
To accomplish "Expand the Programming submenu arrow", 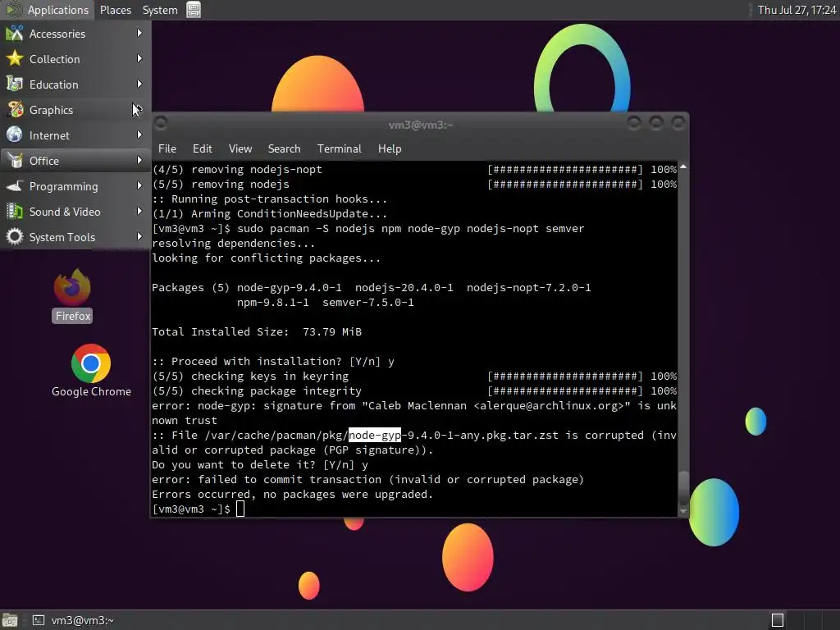I will tap(139, 186).
